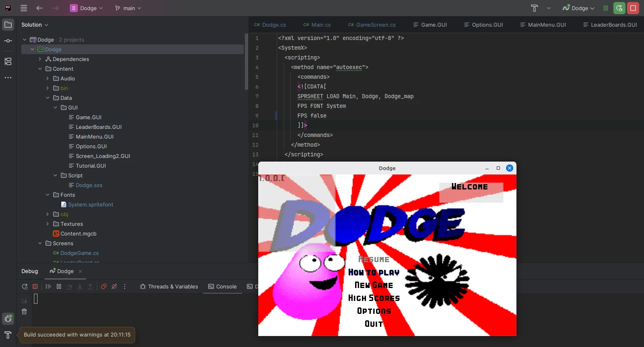Click the Solution tree vertical scrollbar

pos(247,61)
